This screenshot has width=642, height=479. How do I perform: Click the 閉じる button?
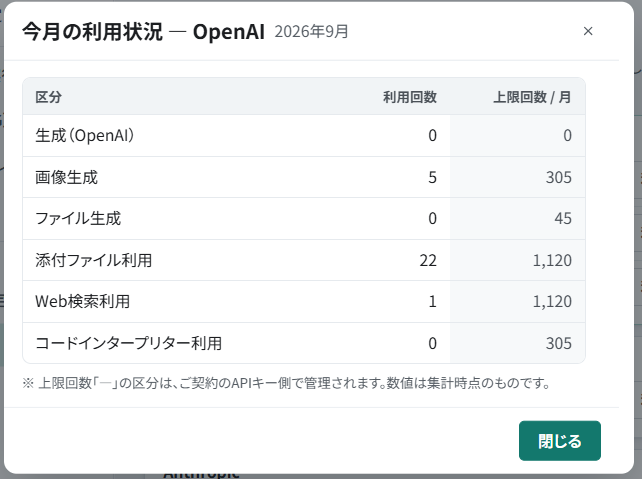pyautogui.click(x=560, y=441)
